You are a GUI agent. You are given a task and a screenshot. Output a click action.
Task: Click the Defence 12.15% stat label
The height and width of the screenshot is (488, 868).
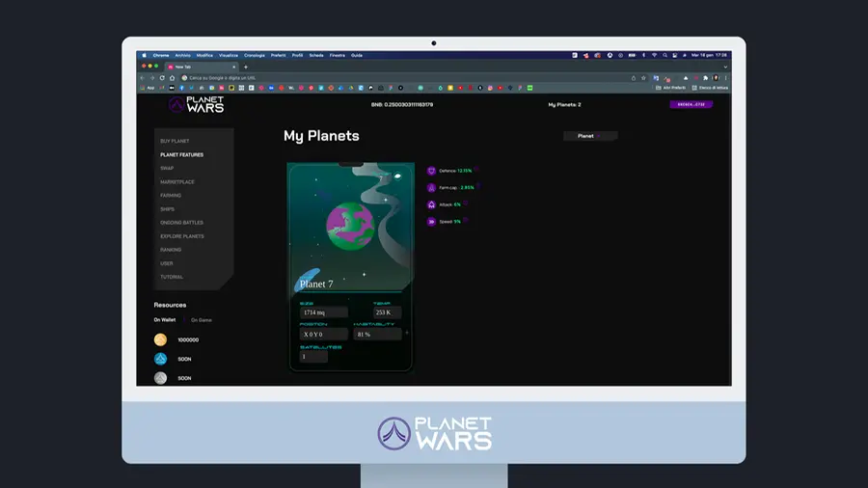pos(455,171)
